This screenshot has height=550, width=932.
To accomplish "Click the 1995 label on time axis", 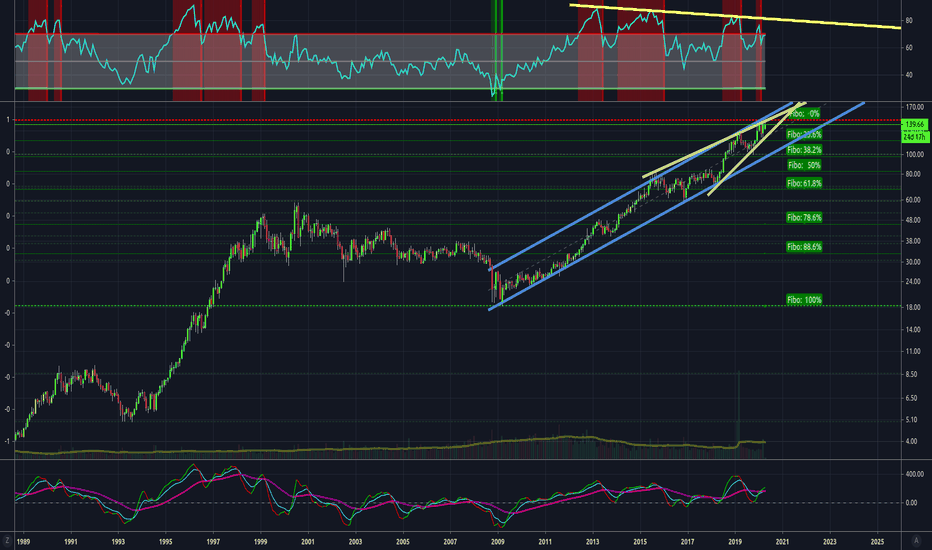I will [166, 542].
